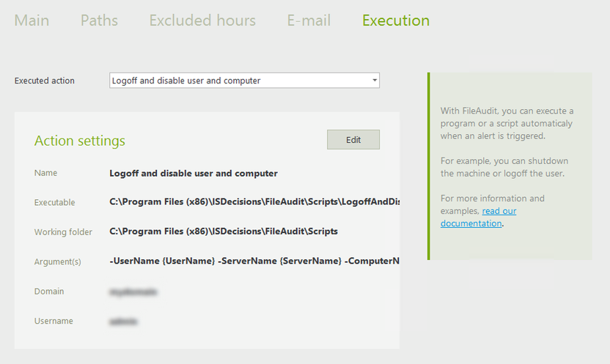Open the Executed action combo box
This screenshot has width=610, height=364.
coord(244,81)
